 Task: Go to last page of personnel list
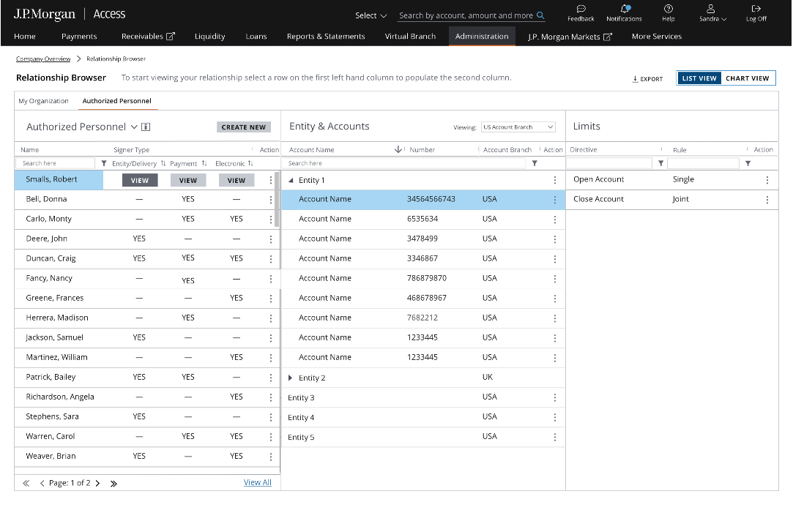pos(113,483)
